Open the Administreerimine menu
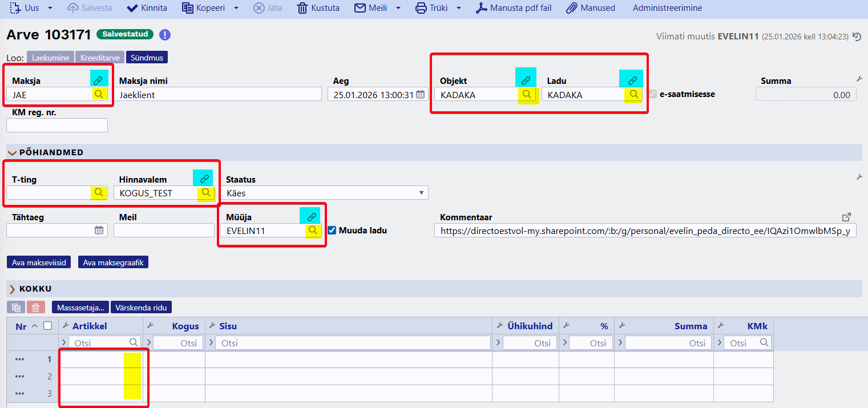 pos(667,8)
